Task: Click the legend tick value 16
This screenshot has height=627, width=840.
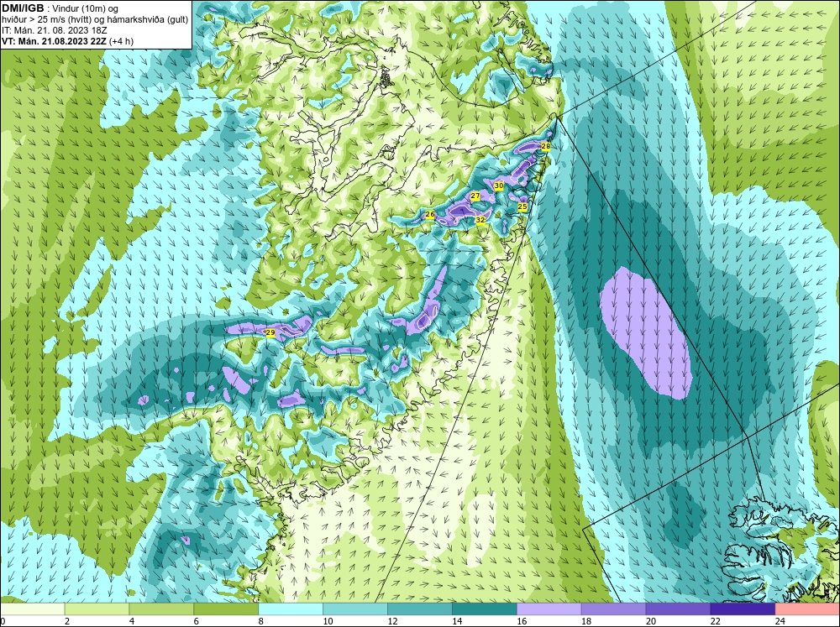Action: click(x=522, y=621)
